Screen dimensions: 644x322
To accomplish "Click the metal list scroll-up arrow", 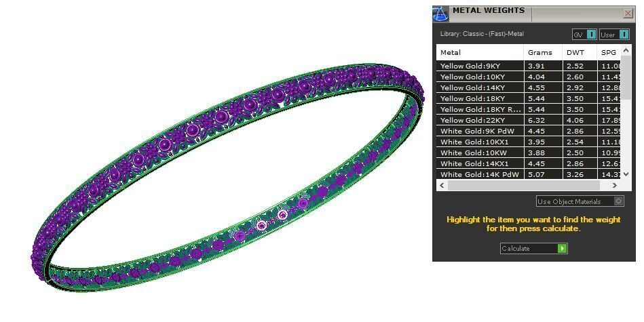I will coord(626,50).
